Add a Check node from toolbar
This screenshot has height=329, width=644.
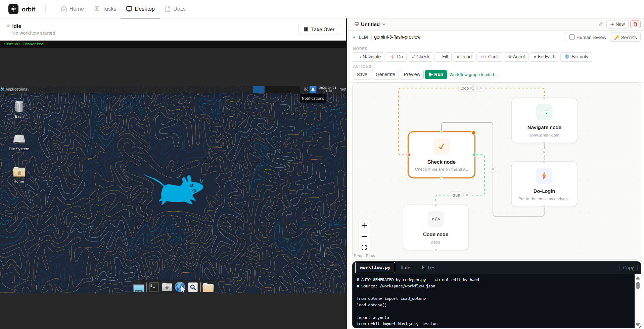[420, 57]
